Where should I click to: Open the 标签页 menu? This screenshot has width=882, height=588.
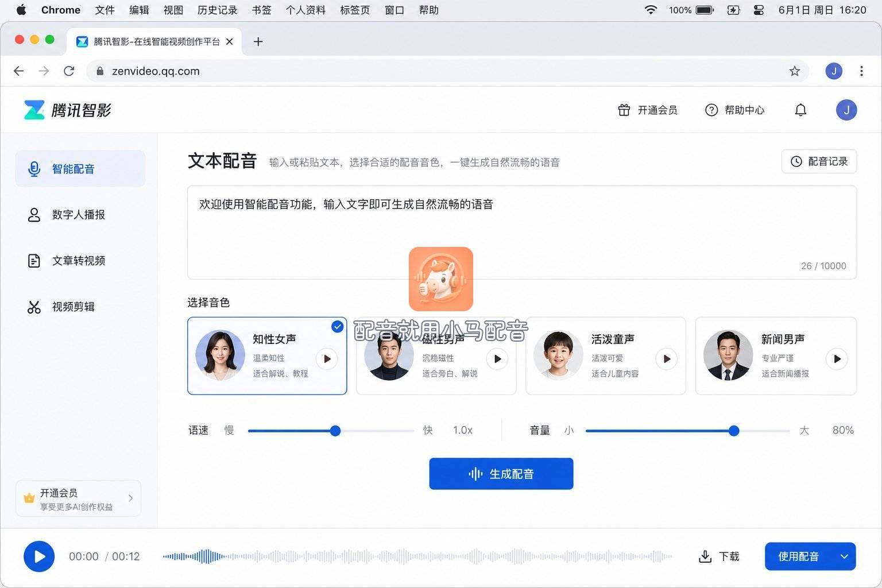click(x=355, y=10)
